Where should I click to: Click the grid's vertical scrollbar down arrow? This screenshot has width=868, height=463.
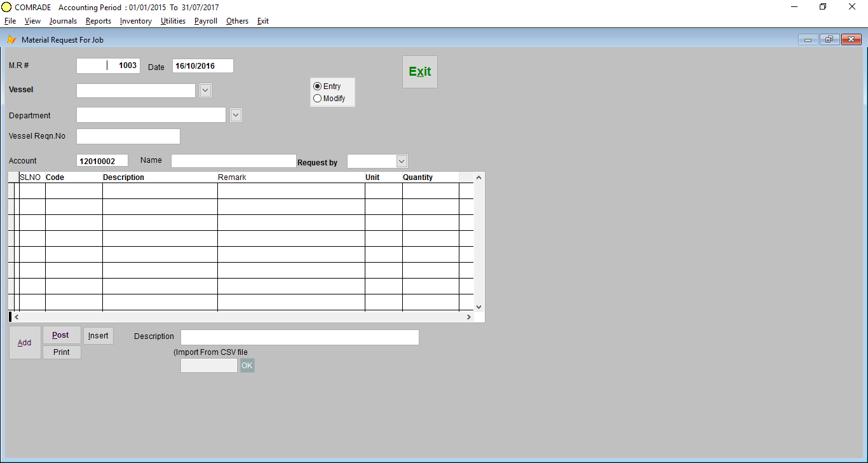pos(478,307)
